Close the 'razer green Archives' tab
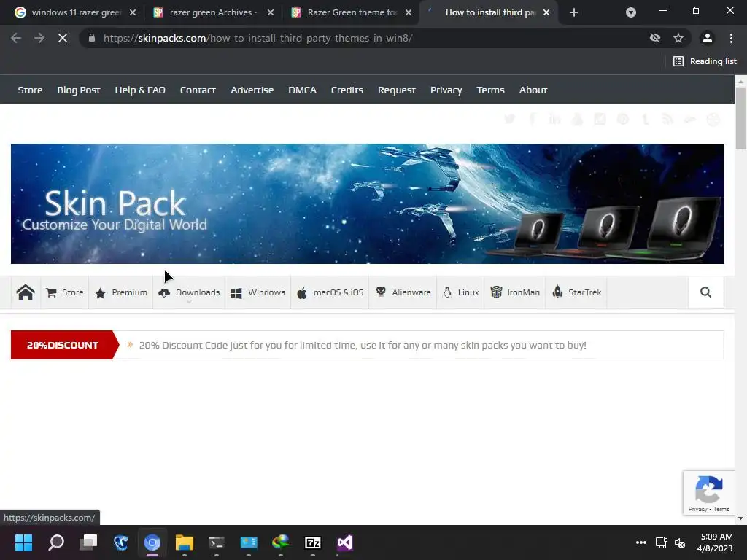 click(271, 12)
